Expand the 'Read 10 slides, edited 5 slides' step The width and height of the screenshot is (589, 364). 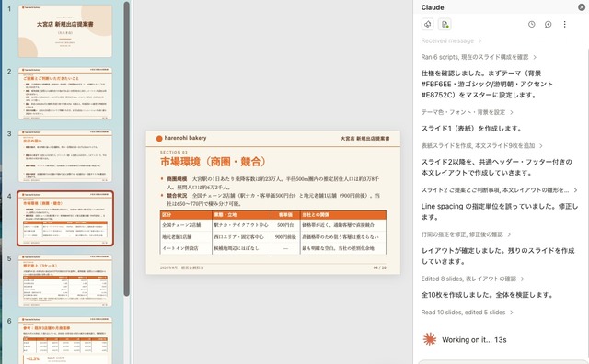468,313
